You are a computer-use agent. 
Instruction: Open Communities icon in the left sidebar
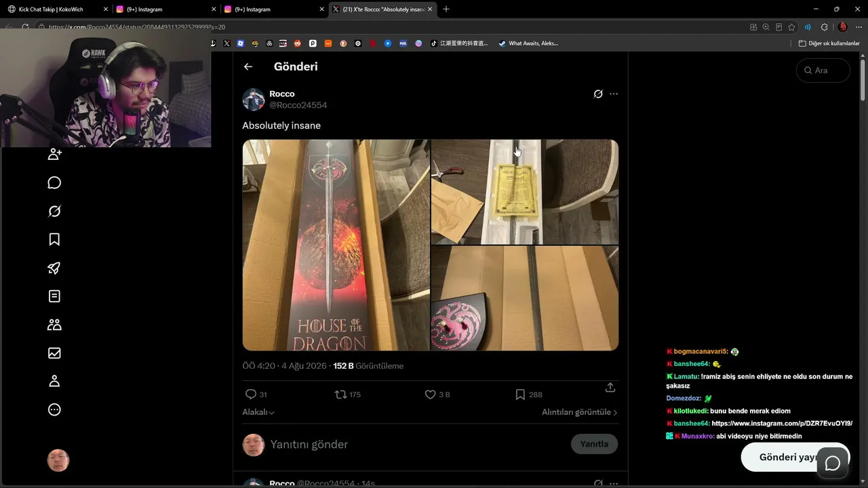pos(55,325)
